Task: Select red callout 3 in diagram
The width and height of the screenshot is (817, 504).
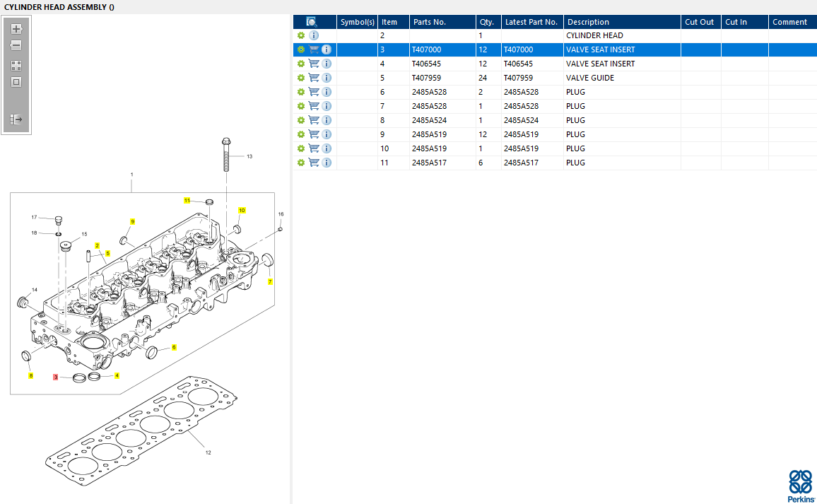Action: pos(56,377)
